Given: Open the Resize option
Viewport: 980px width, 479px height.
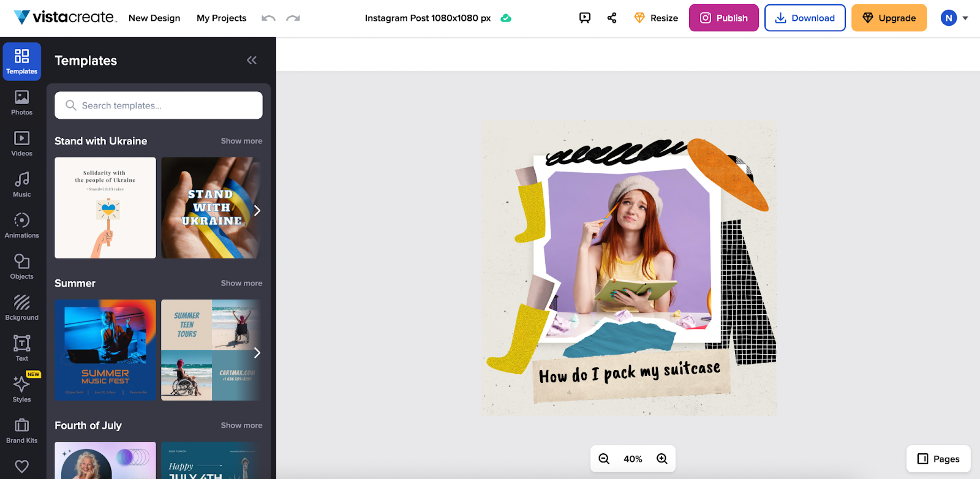Looking at the screenshot, I should pyautogui.click(x=656, y=18).
